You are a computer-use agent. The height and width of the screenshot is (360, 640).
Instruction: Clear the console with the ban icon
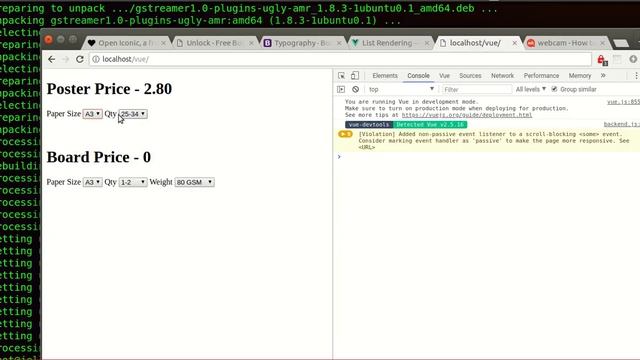coord(356,89)
